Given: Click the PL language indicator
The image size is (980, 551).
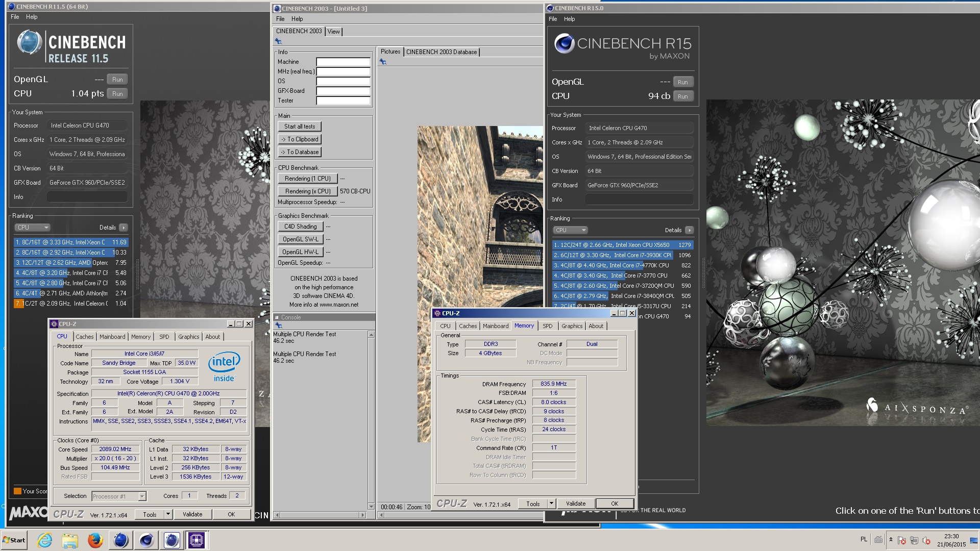Looking at the screenshot, I should [x=864, y=539].
